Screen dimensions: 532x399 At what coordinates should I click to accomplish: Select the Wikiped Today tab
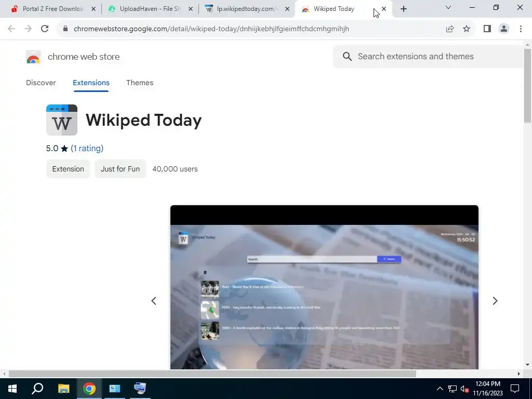(x=339, y=9)
